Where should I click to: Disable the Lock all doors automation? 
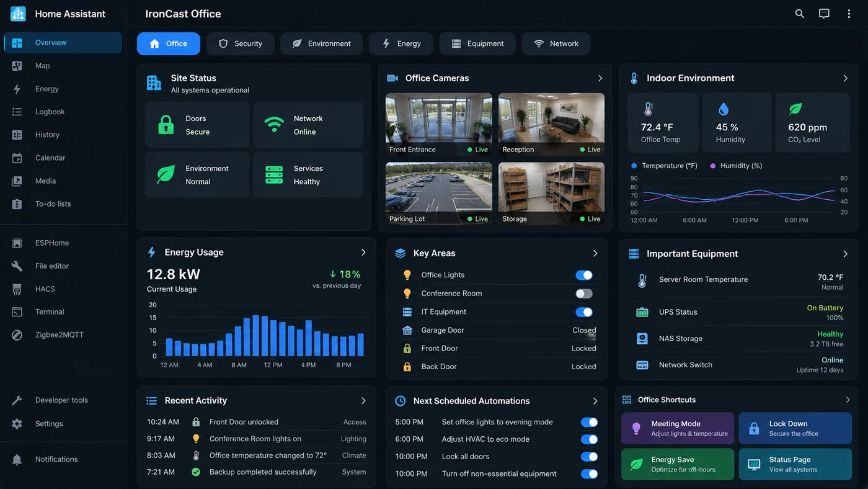click(589, 457)
